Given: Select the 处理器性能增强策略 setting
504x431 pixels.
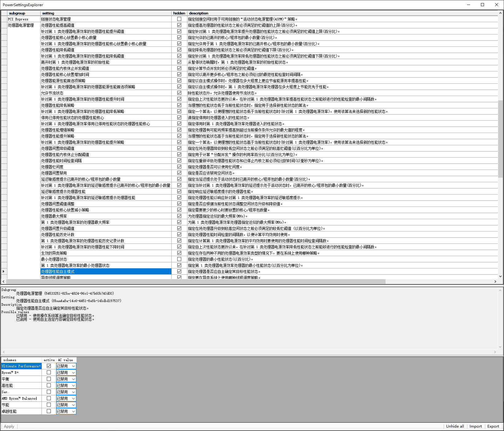Looking at the screenshot, I should pyautogui.click(x=106, y=130).
